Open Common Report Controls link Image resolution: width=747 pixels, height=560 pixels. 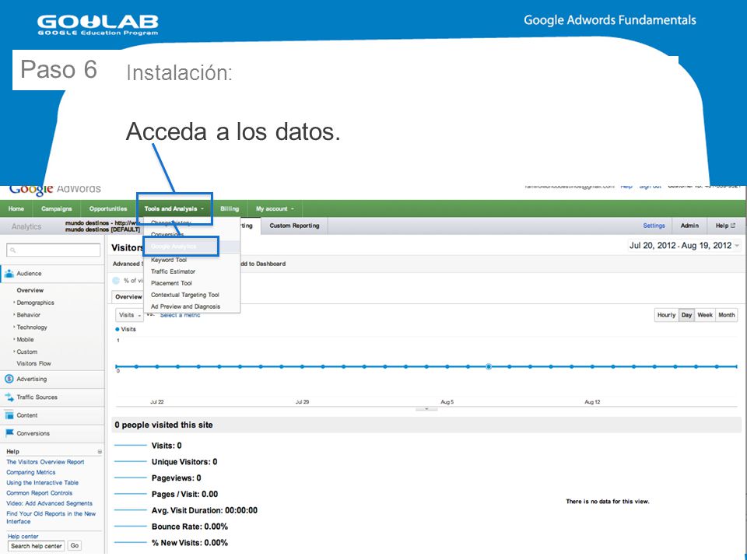[40, 493]
